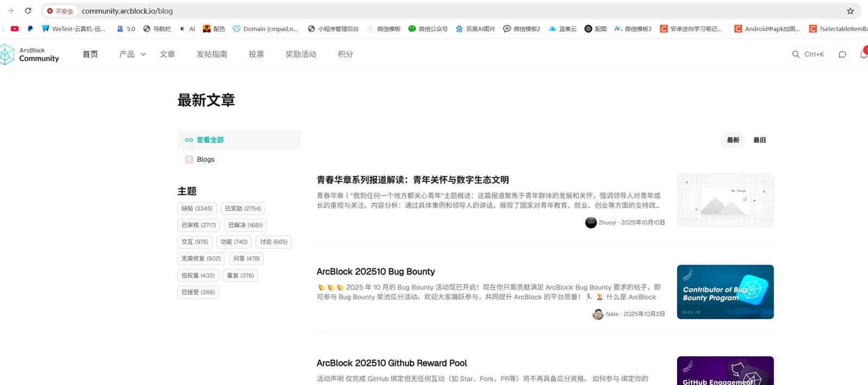Filter by tag 已解决 (1681)
Image resolution: width=868 pixels, height=385 pixels.
(x=245, y=225)
